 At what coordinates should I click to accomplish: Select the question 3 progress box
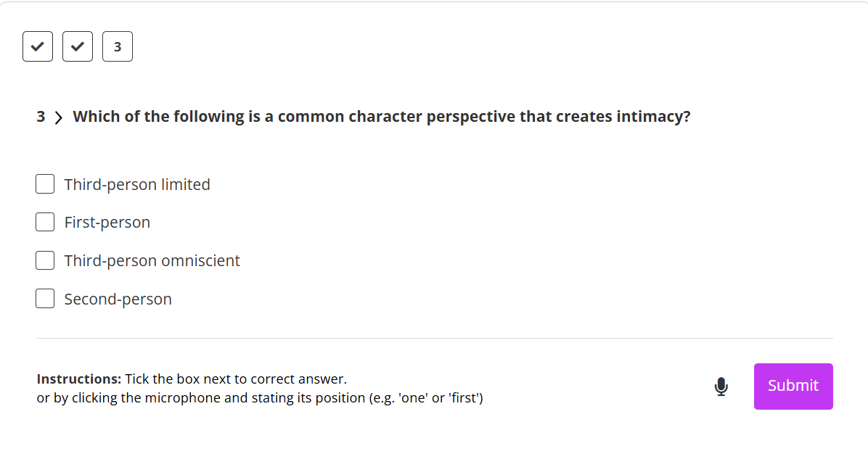(x=118, y=46)
